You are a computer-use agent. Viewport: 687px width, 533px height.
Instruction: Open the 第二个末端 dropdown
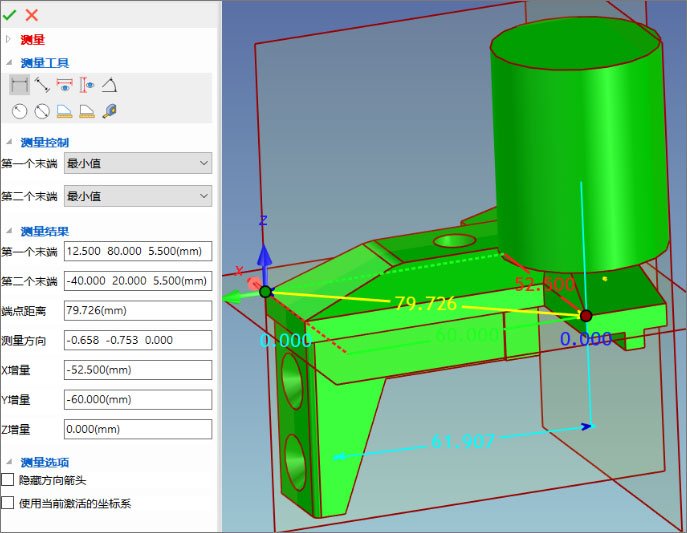pos(138,196)
